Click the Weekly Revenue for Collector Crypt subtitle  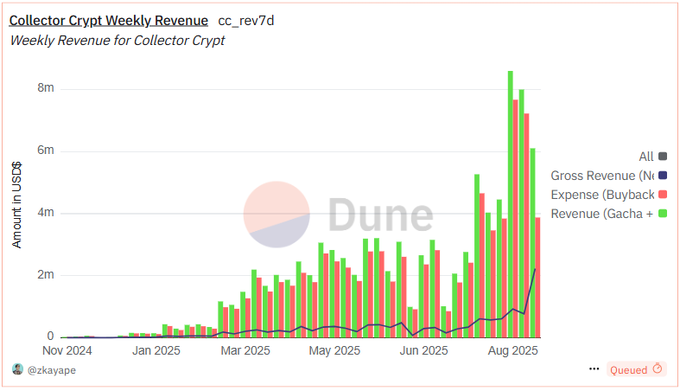118,40
